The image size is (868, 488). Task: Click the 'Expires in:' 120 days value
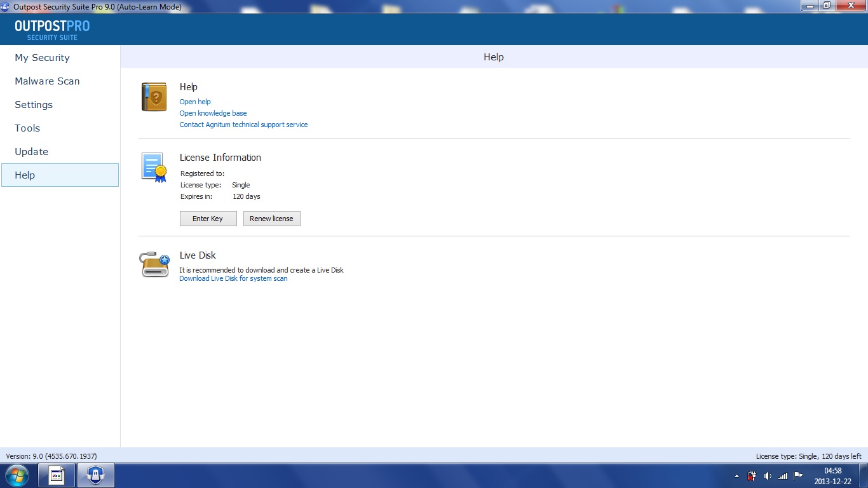(x=247, y=196)
